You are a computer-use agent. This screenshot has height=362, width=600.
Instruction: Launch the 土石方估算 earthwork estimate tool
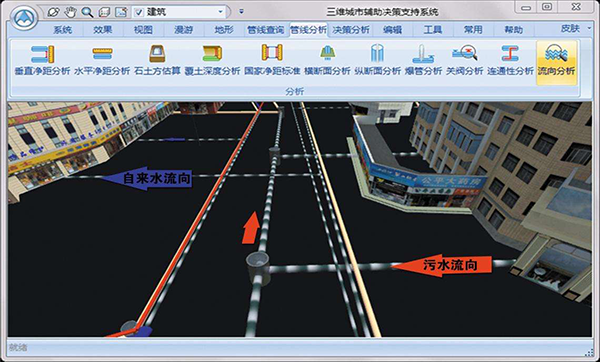157,60
